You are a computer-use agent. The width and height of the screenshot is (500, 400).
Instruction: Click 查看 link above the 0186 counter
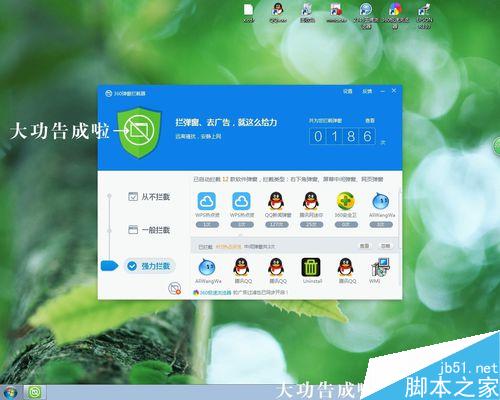(x=370, y=120)
